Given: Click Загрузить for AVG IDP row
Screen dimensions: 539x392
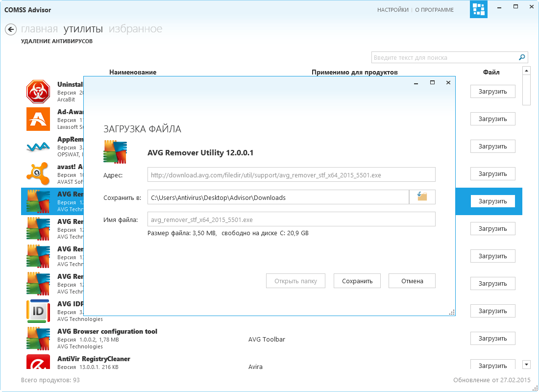Looking at the screenshot, I should (493, 311).
